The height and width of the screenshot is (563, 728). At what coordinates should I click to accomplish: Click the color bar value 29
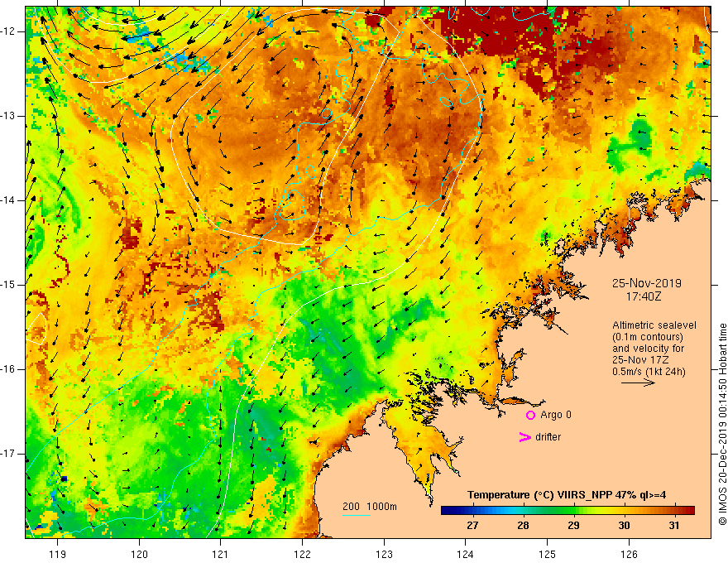point(573,526)
